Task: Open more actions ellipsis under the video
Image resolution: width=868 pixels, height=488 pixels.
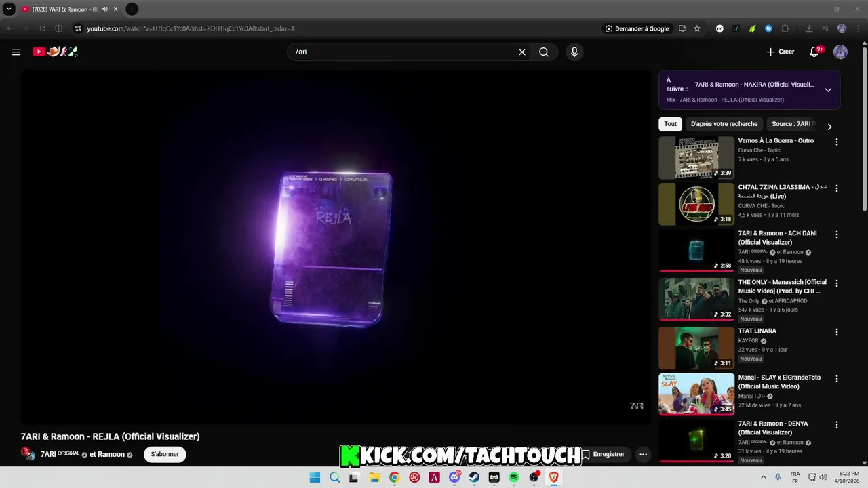Action: tap(643, 454)
